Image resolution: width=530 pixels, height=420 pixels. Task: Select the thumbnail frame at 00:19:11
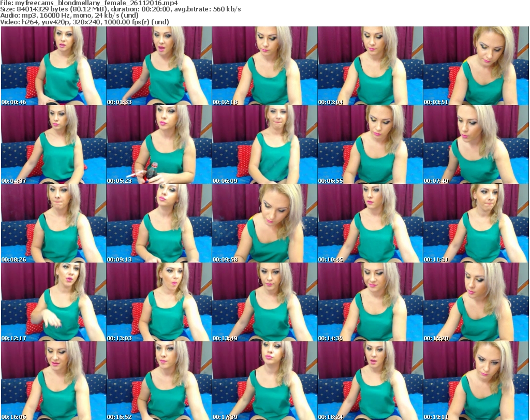476,381
